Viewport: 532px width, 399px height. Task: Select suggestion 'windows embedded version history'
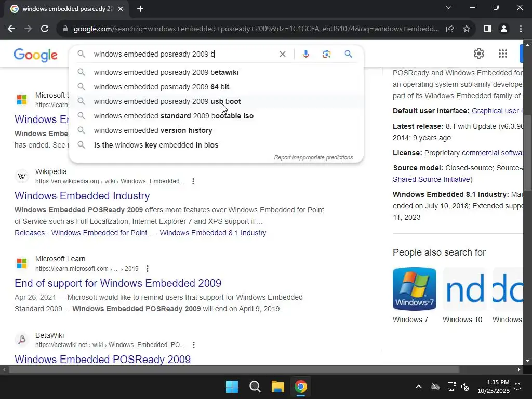pos(216,130)
